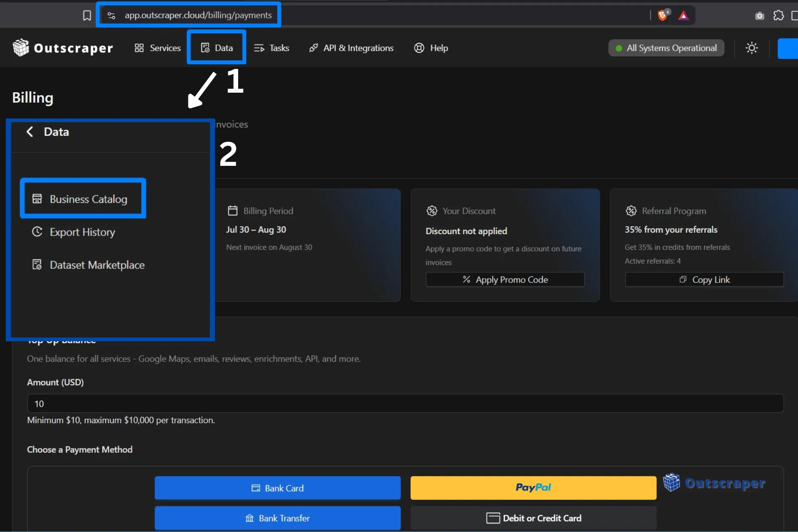Viewport: 798px width, 532px height.
Task: Click the browser extensions puzzle icon
Action: (x=778, y=16)
